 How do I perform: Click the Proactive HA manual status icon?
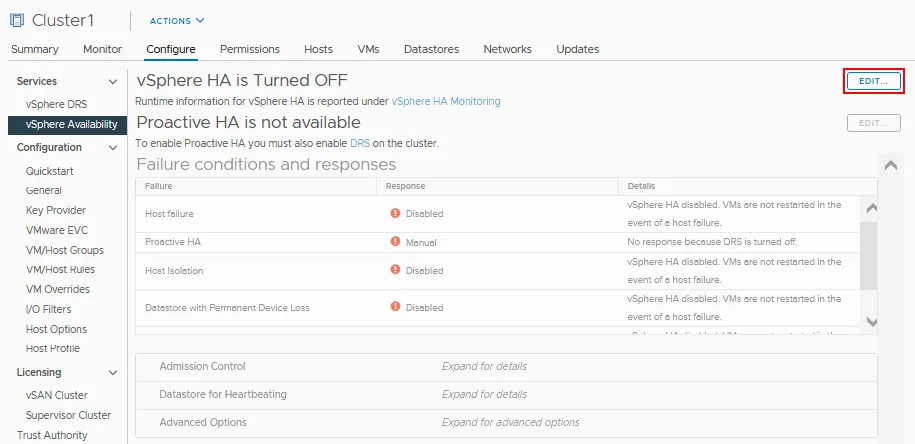coord(396,242)
